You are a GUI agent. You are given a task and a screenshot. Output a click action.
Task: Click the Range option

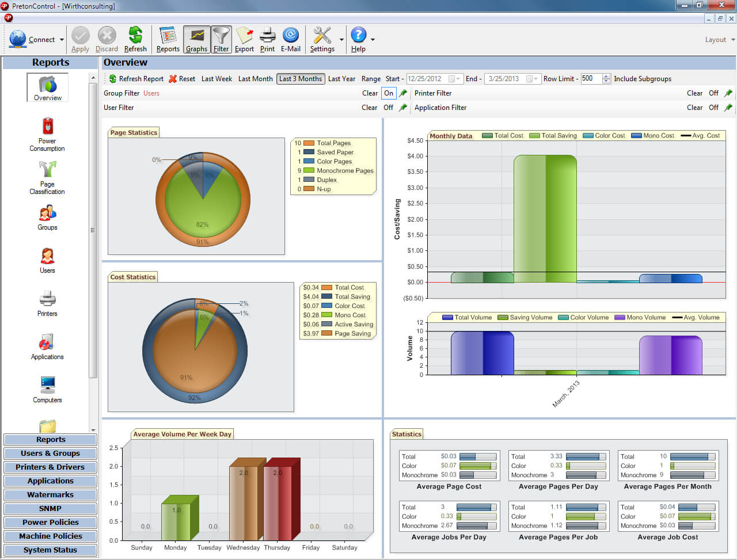(371, 79)
